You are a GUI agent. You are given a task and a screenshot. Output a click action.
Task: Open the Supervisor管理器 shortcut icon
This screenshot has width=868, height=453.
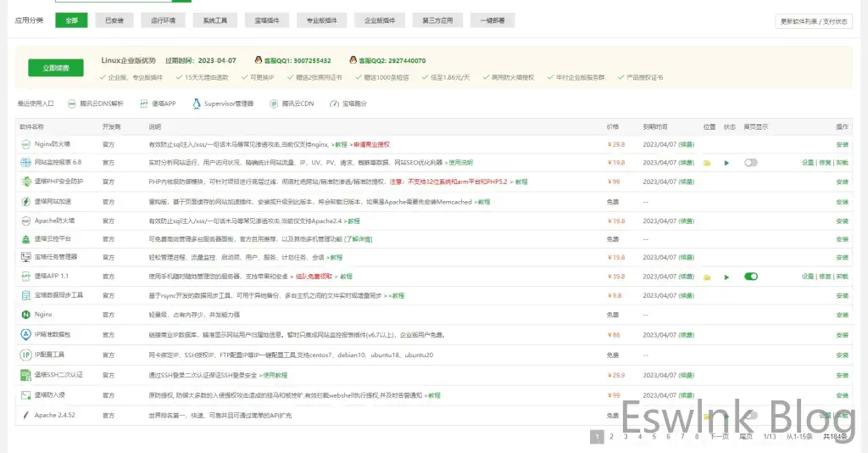(x=196, y=103)
